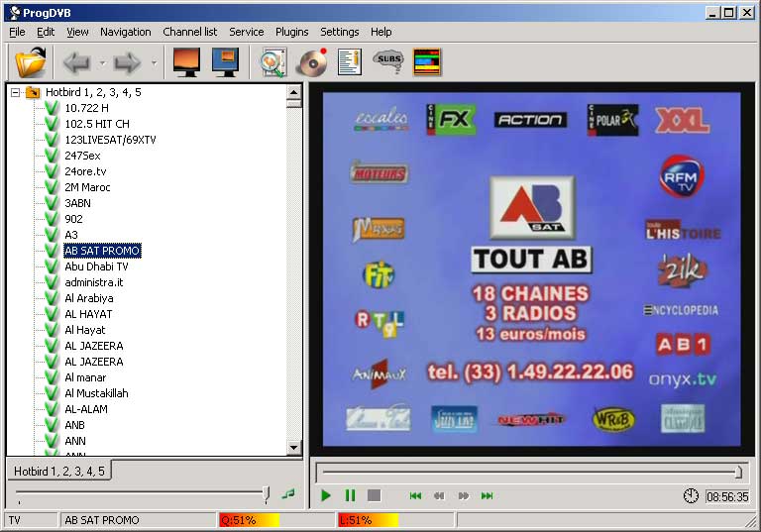Select channel 24ore.tv
This screenshot has width=761, height=532.
click(85, 171)
